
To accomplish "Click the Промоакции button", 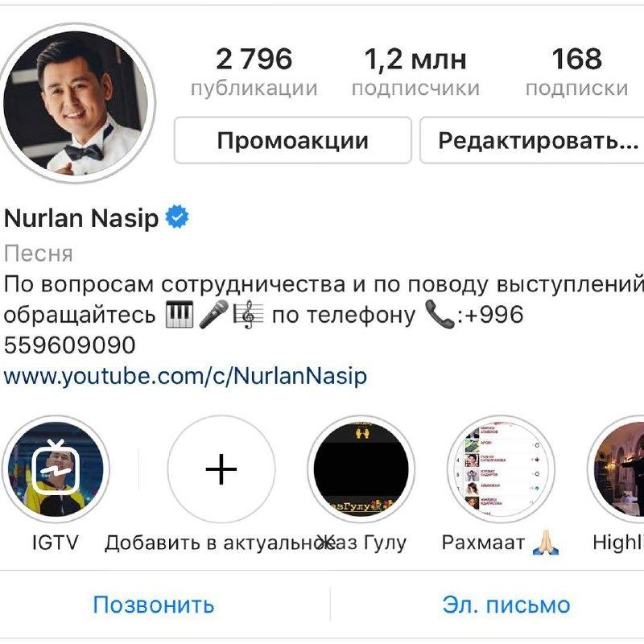I will tap(293, 140).
